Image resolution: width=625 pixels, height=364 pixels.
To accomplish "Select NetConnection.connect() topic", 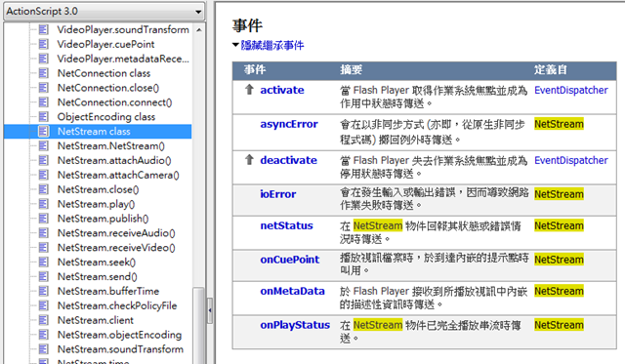I will (115, 102).
